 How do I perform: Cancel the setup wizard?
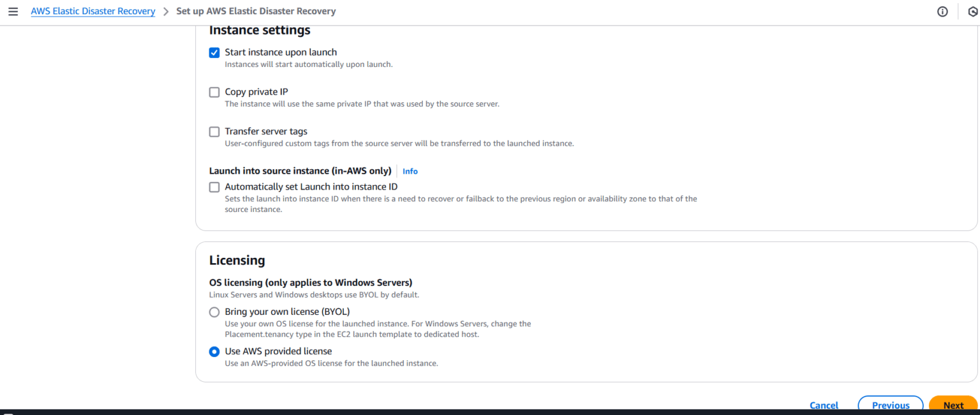coord(823,405)
